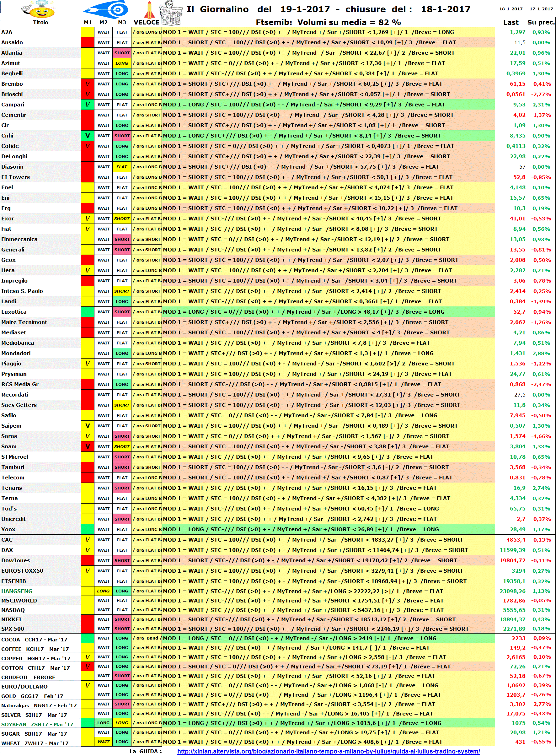Click the ora Band cell for COCOA

click(147, 638)
